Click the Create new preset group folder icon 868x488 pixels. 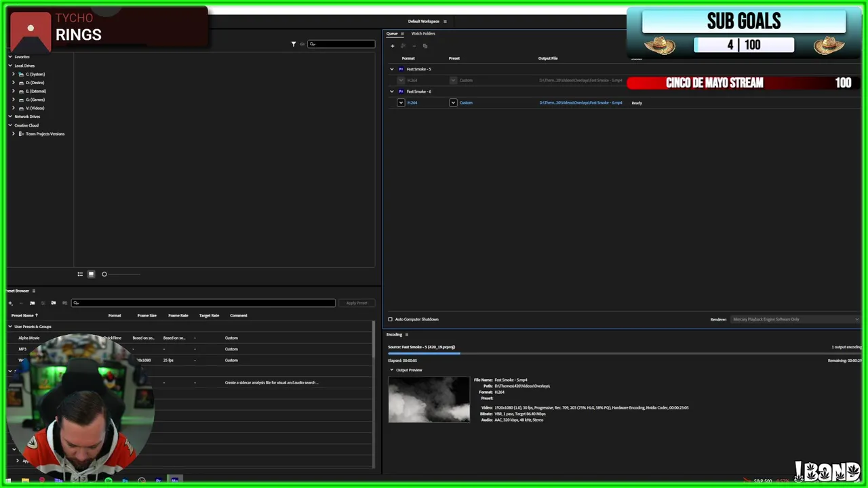32,303
